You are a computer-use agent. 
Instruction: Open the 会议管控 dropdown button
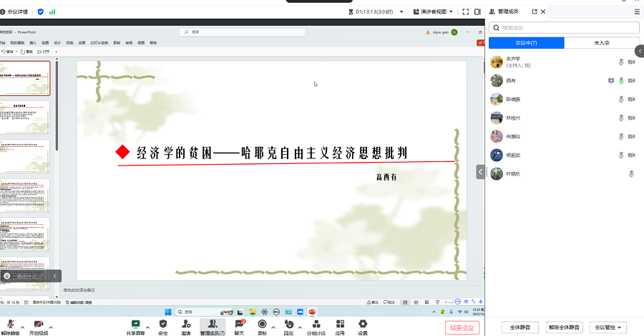609,327
